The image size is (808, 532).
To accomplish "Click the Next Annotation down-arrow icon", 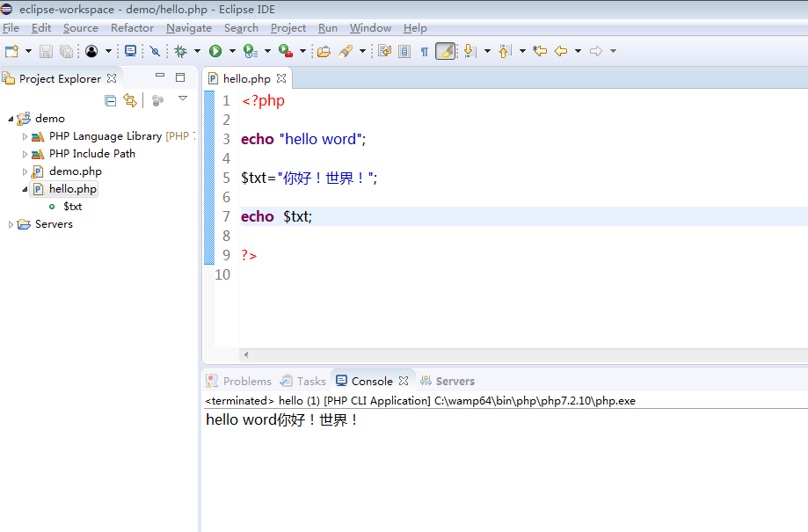I will (470, 51).
